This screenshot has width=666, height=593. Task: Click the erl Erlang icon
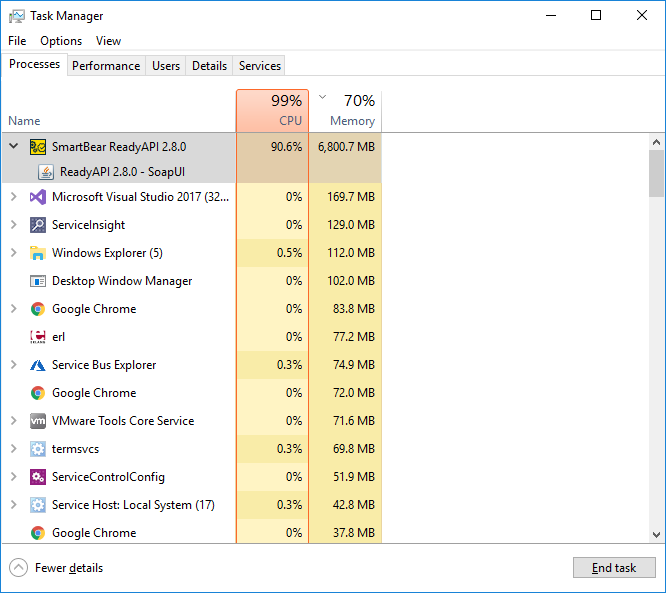tap(38, 337)
